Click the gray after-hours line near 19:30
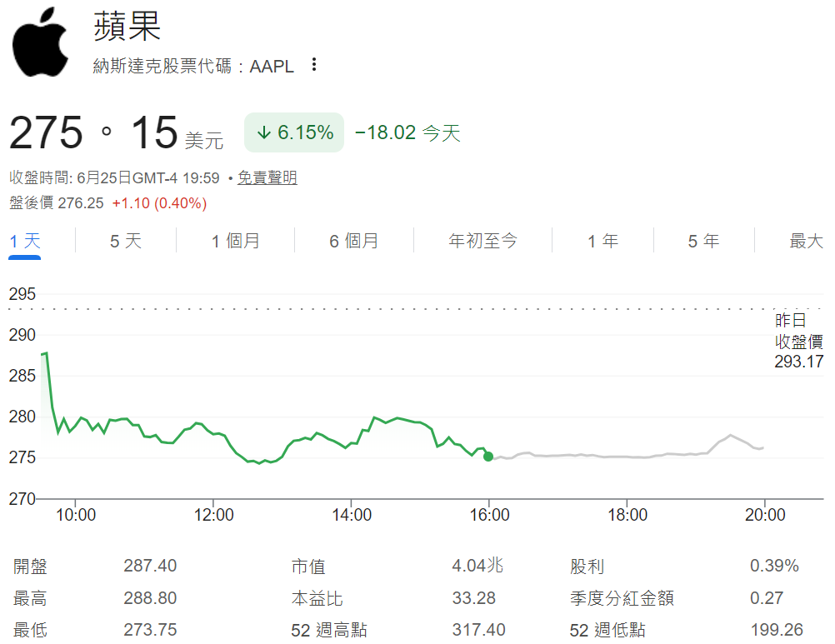The image size is (835, 644). pos(730,436)
